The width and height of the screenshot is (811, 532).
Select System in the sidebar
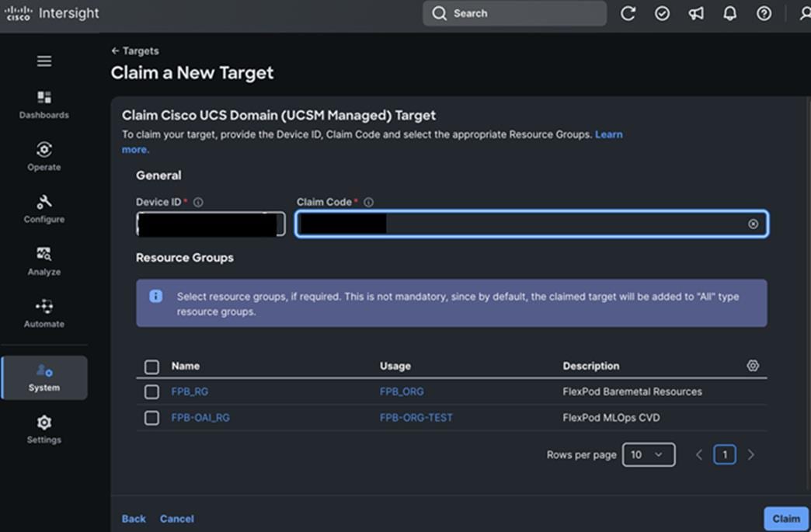tap(44, 377)
